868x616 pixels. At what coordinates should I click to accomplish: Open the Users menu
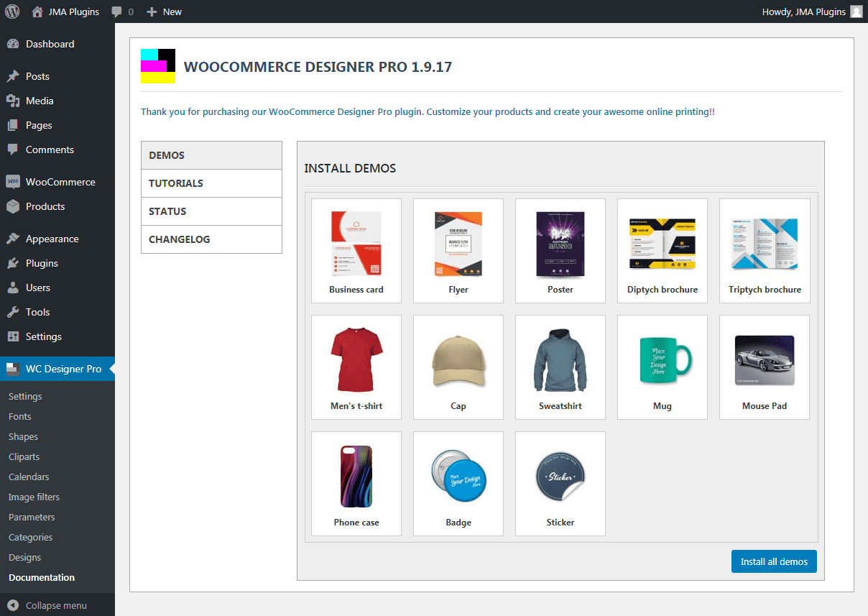(57, 288)
